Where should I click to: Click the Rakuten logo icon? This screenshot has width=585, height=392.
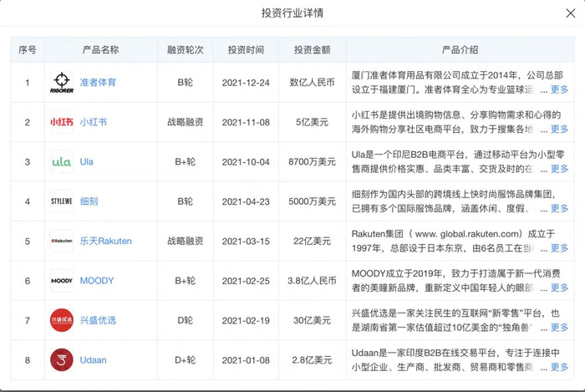coord(62,241)
